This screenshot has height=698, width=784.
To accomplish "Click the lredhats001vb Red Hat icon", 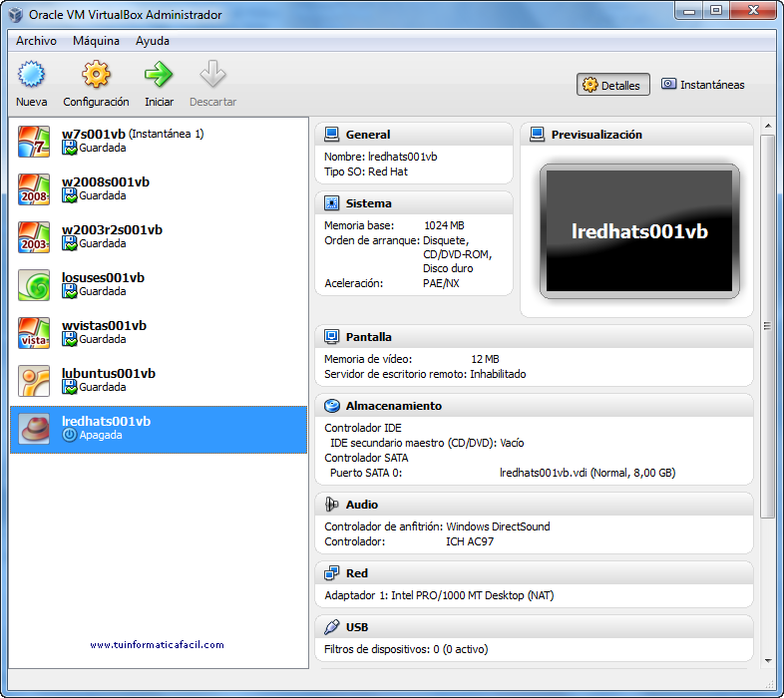I will 34,429.
